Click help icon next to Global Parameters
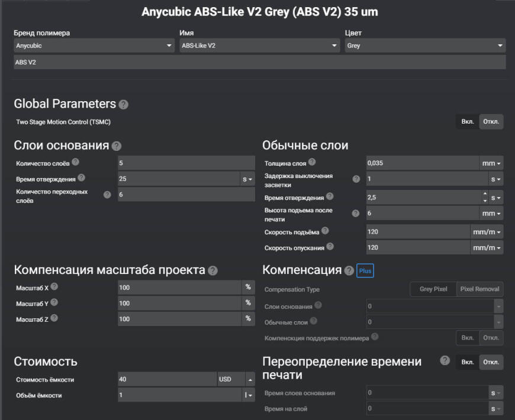The image size is (515, 420). [x=123, y=105]
